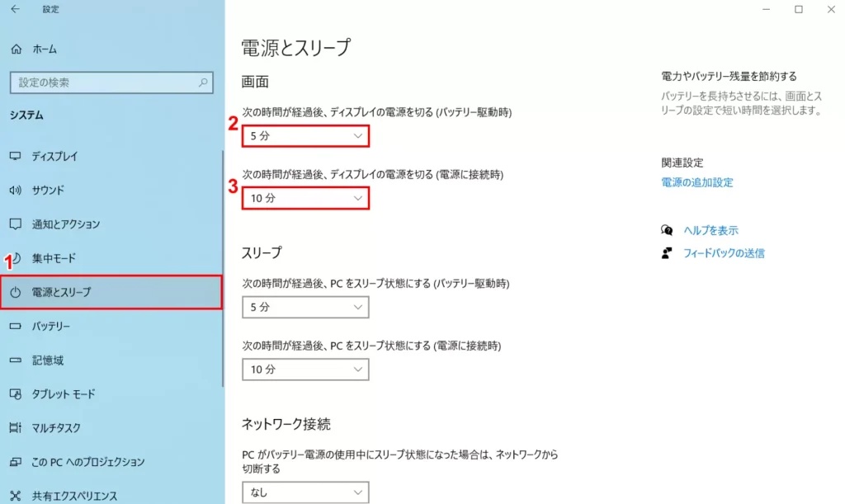Click the shared experiences icon
845x504 pixels.
[x=15, y=496]
